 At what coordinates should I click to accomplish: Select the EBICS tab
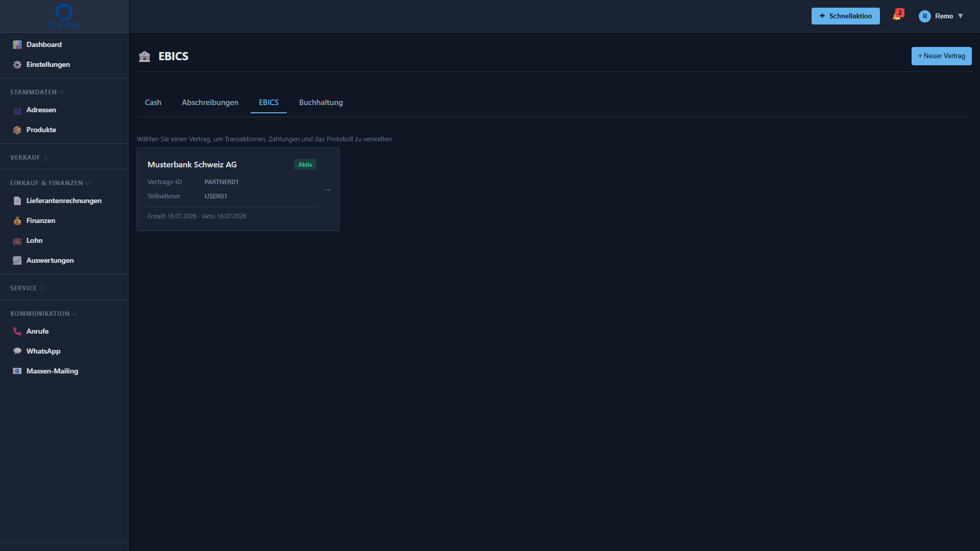point(268,103)
